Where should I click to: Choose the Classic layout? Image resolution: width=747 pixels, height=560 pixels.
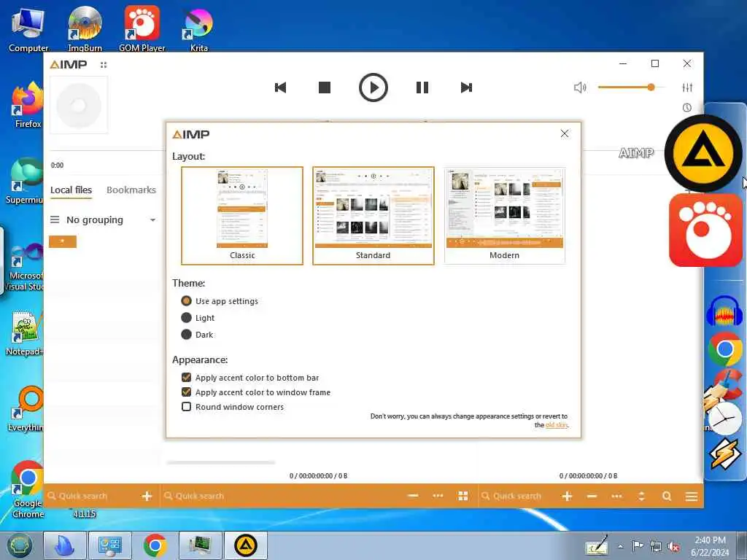(x=242, y=216)
